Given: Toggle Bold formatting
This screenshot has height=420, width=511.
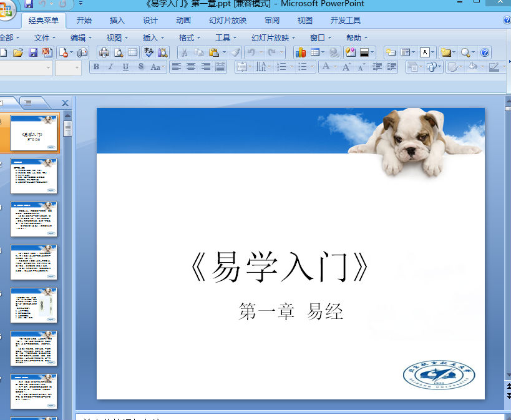Looking at the screenshot, I should pyautogui.click(x=96, y=67).
